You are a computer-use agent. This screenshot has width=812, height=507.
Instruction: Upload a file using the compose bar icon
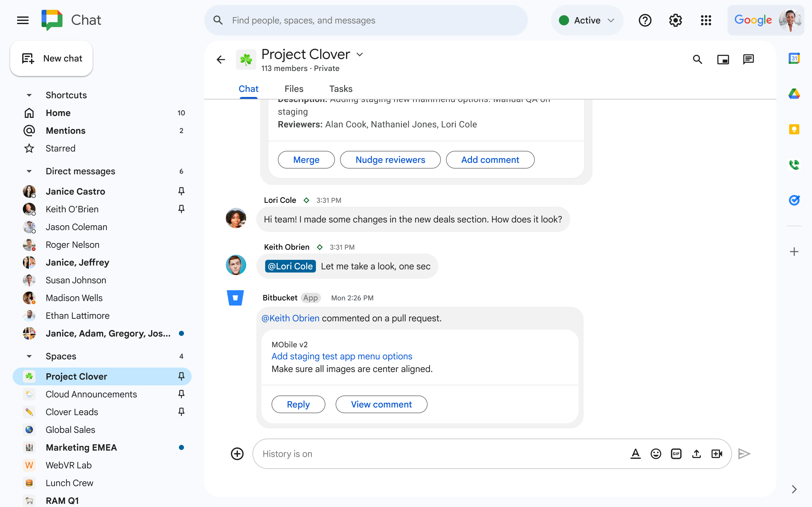tap(697, 453)
